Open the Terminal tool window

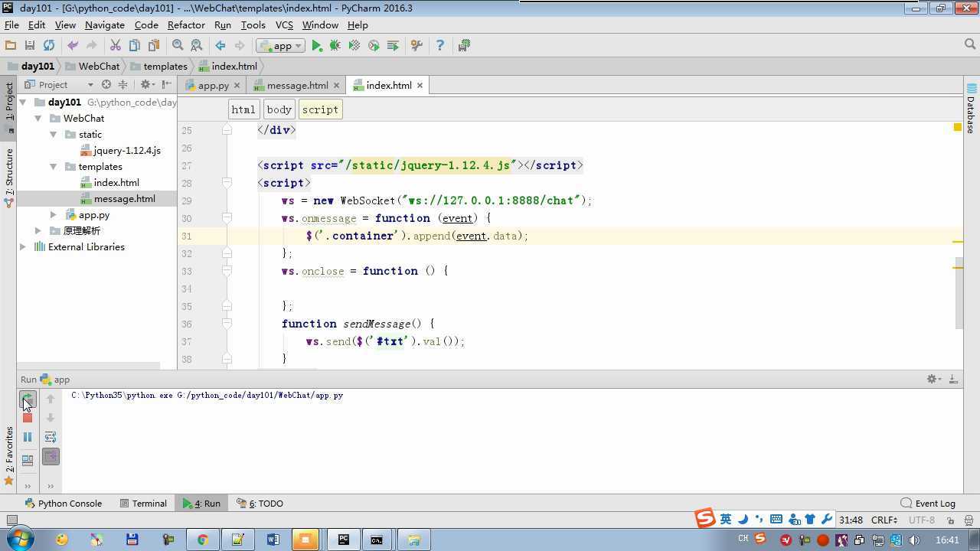143,504
